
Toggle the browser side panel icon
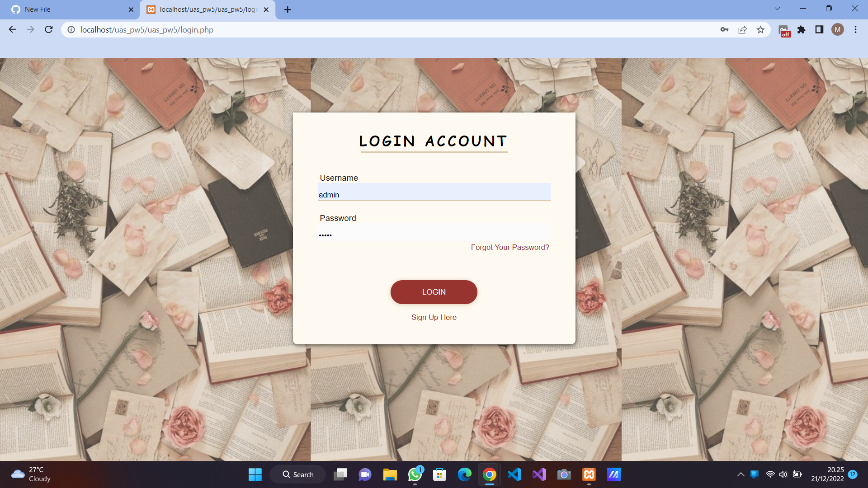[819, 30]
